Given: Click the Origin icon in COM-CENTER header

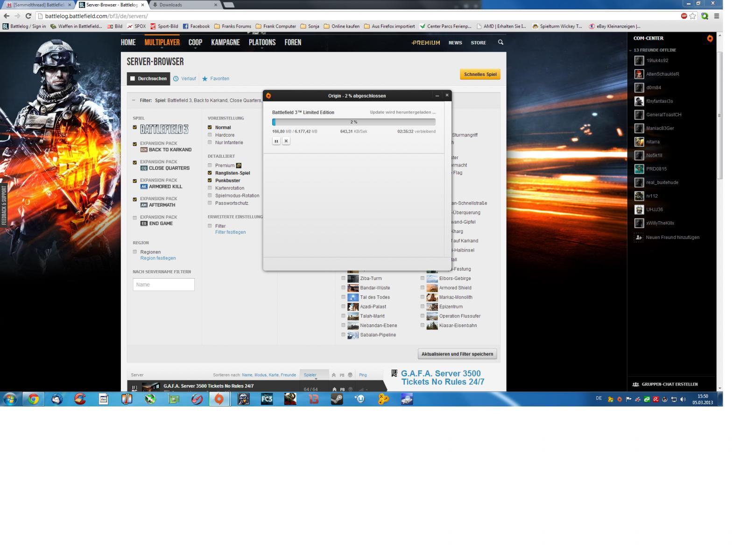Looking at the screenshot, I should click(x=710, y=38).
